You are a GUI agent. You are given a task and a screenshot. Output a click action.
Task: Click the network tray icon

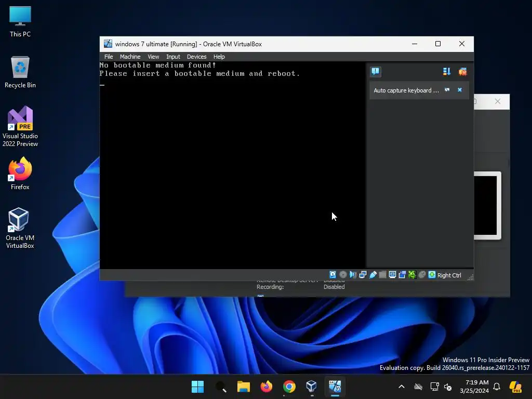click(434, 387)
